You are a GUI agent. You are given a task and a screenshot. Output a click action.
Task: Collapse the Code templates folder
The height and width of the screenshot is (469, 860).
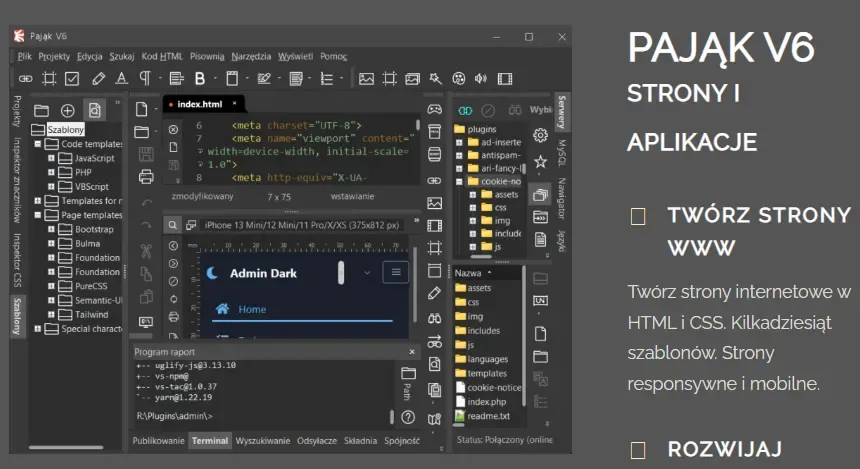pos(38,144)
